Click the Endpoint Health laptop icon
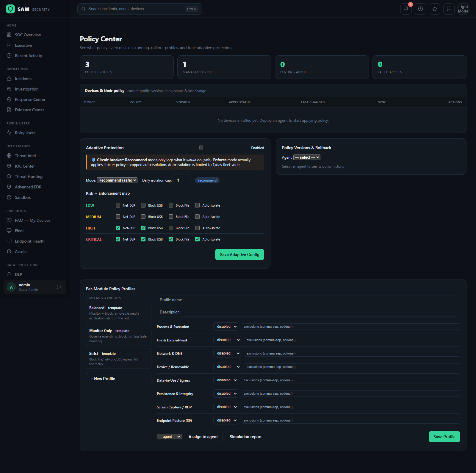The height and width of the screenshot is (473, 476). point(9,241)
